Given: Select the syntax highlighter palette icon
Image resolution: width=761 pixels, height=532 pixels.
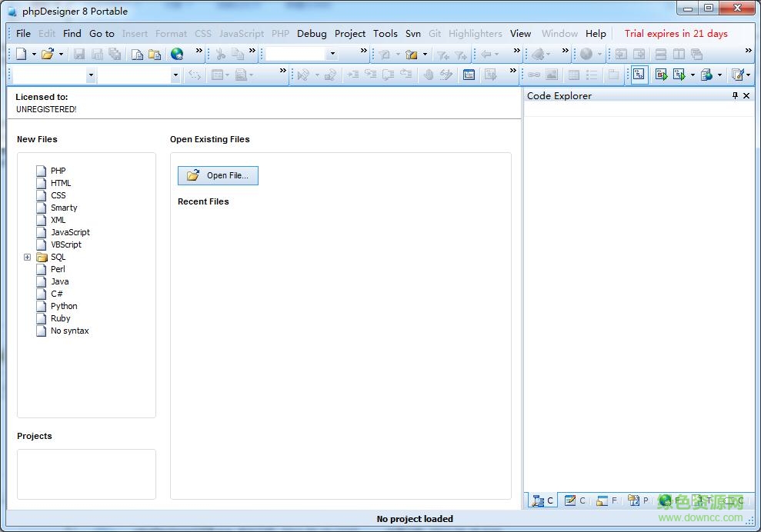Looking at the screenshot, I should pos(737,75).
